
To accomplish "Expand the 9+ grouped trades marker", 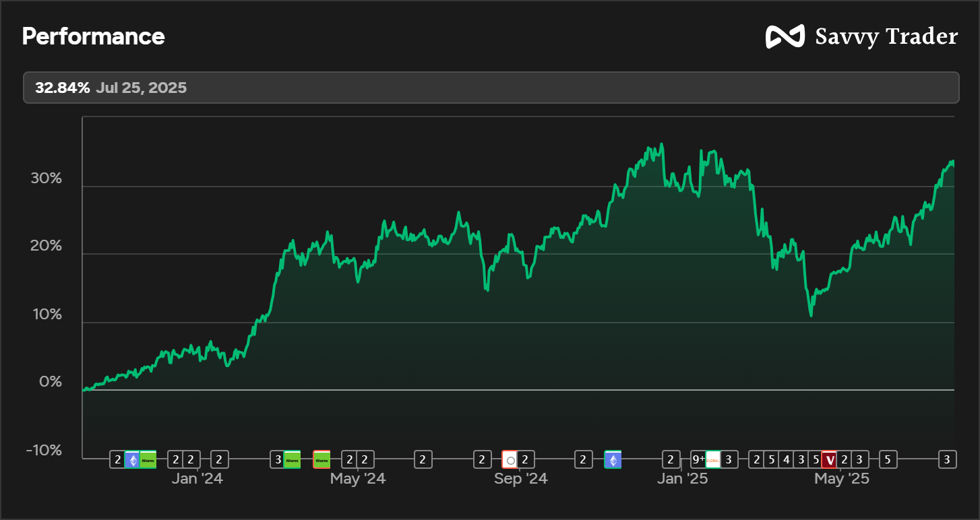I will (x=698, y=459).
